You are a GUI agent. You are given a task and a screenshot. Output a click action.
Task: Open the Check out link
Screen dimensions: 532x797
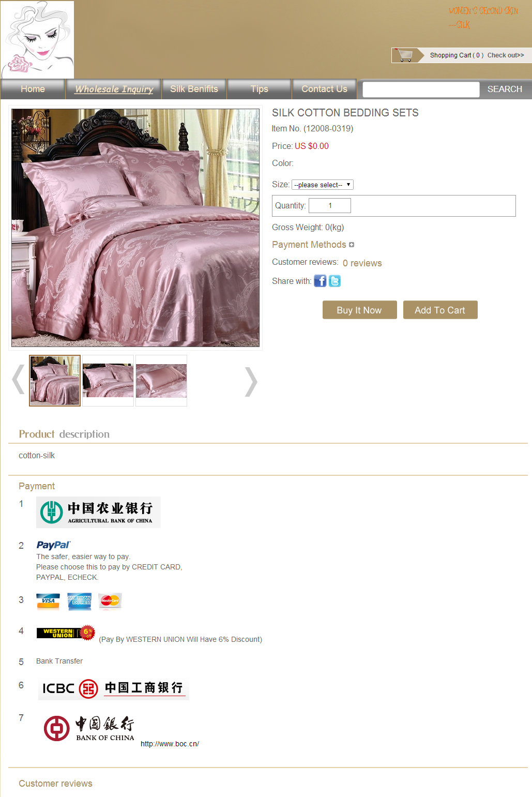click(506, 55)
